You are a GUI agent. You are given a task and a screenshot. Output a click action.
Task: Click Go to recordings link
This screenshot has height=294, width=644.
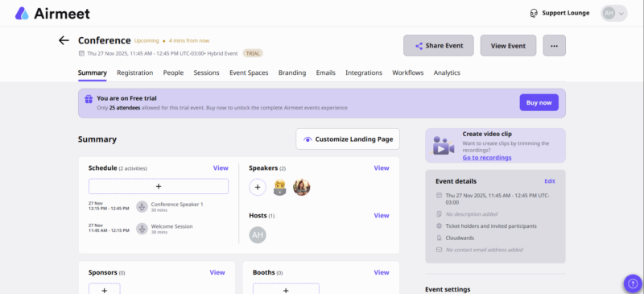pyautogui.click(x=487, y=158)
